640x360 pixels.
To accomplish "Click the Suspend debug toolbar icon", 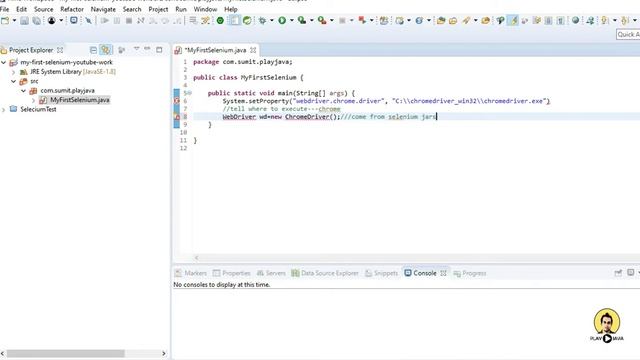I will pos(117,20).
